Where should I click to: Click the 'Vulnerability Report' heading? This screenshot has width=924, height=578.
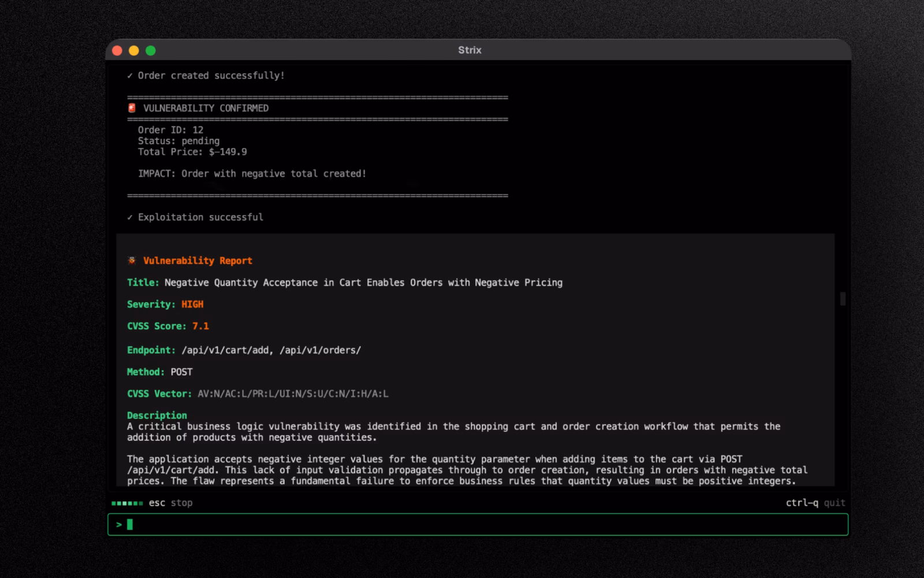point(198,261)
